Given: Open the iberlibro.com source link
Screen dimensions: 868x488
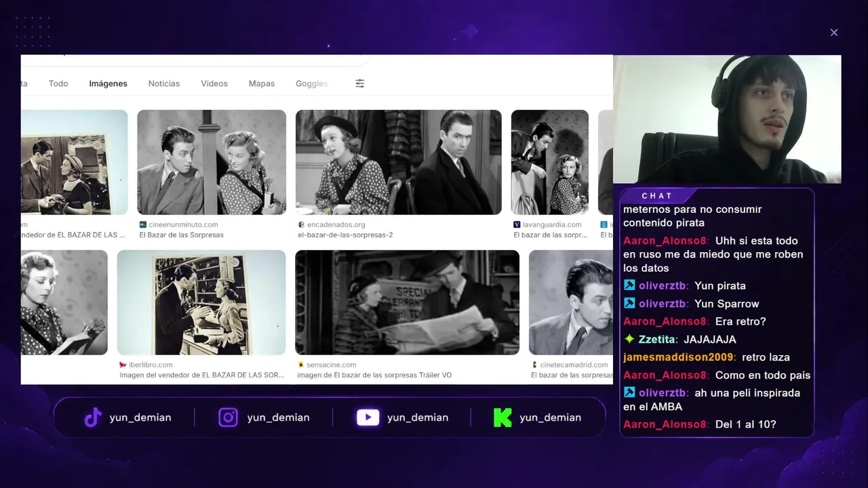Looking at the screenshot, I should coord(151,365).
